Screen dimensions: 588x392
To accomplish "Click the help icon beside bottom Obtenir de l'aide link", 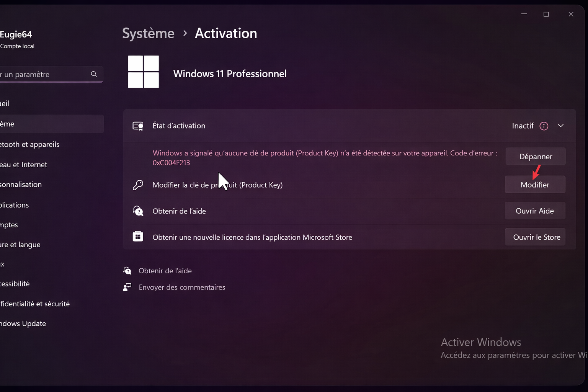I will 127,271.
